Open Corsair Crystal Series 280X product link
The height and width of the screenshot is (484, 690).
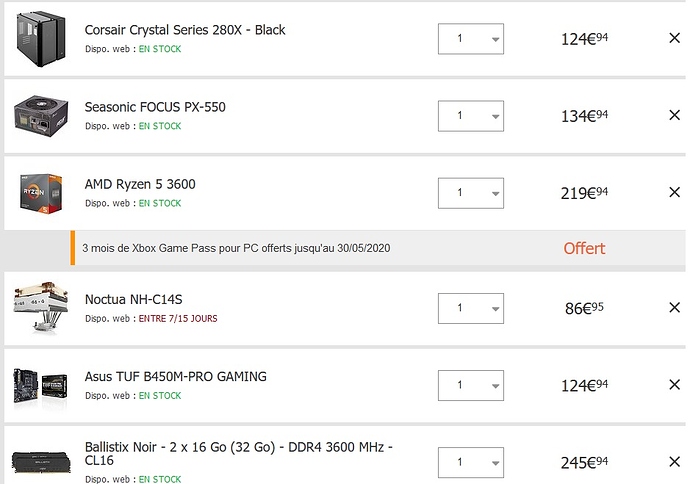(x=185, y=30)
